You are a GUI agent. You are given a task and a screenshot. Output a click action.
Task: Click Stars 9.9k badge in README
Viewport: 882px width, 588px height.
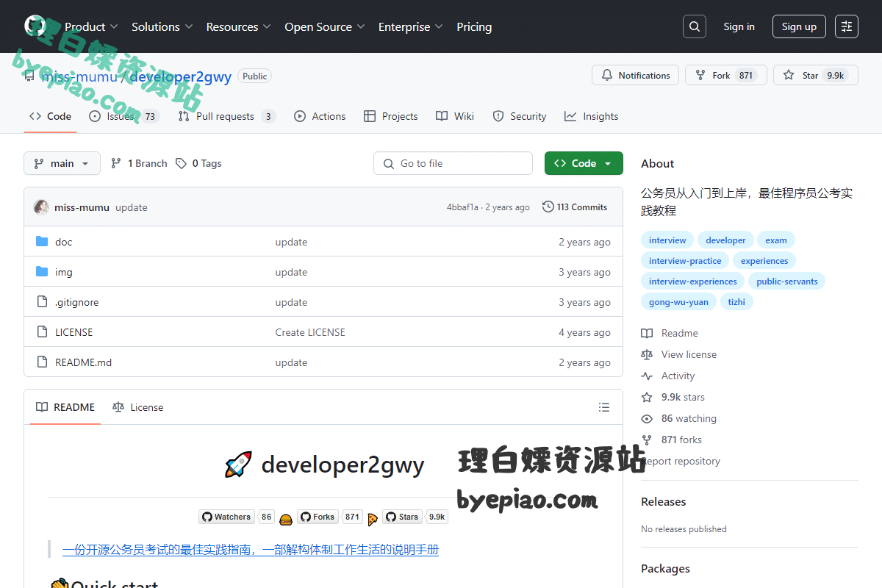(415, 517)
